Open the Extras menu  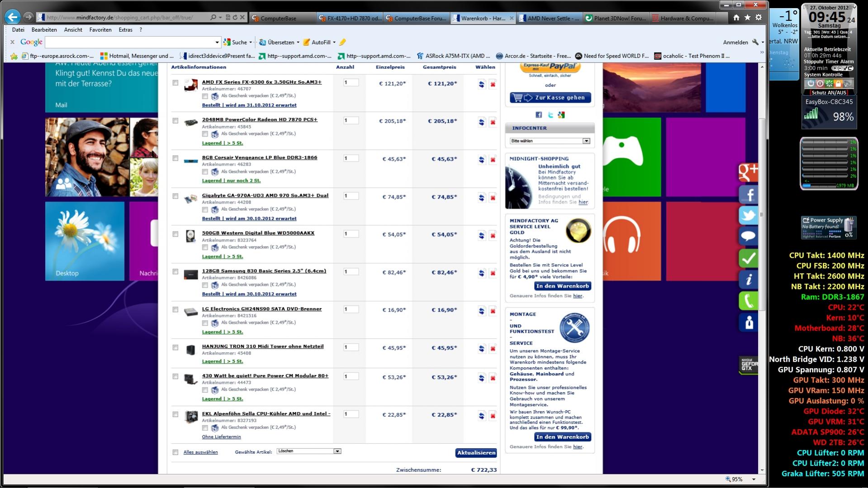(x=126, y=30)
